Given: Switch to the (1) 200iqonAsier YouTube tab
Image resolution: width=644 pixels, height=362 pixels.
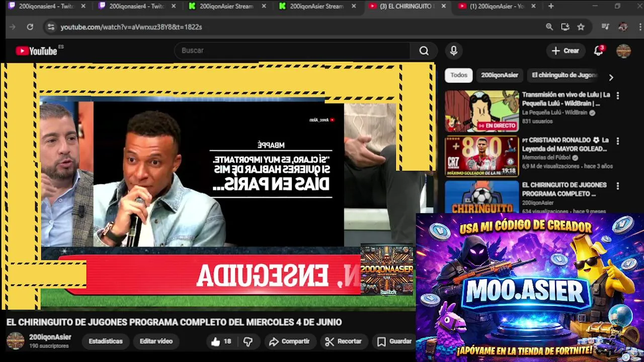Looking at the screenshot, I should (497, 7).
